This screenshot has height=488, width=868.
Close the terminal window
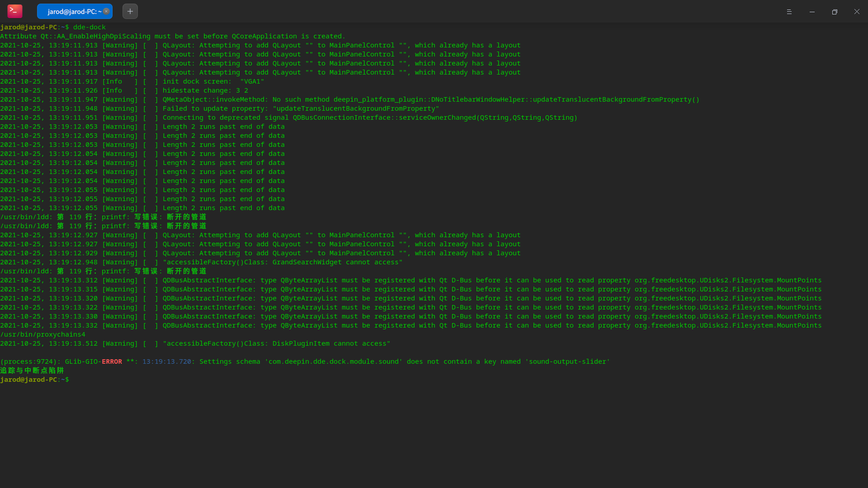pos(857,12)
